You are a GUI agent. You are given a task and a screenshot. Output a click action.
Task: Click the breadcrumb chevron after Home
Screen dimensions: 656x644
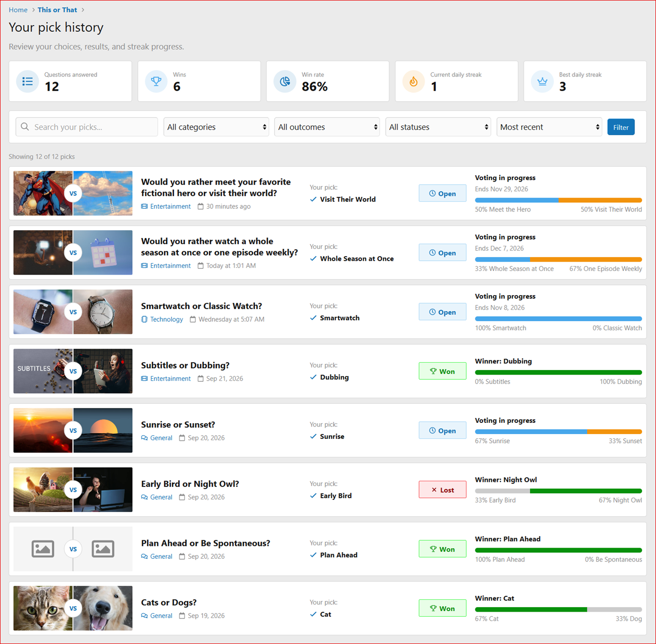point(34,10)
